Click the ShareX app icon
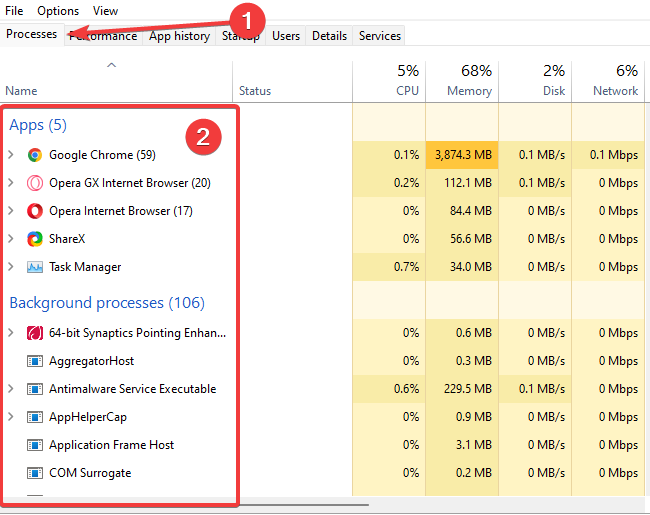Viewport: 650px width, 515px height. pos(35,239)
